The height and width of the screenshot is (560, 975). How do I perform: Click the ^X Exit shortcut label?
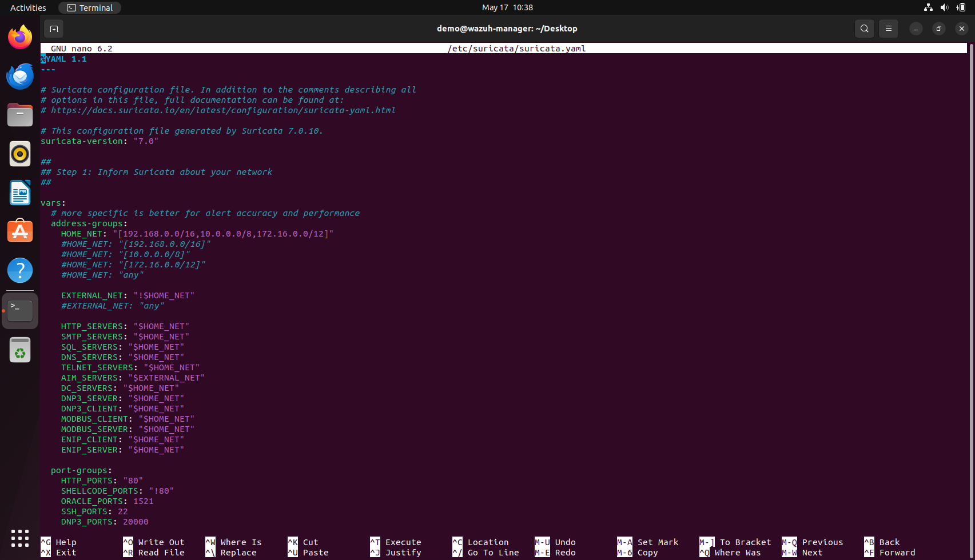pos(58,553)
